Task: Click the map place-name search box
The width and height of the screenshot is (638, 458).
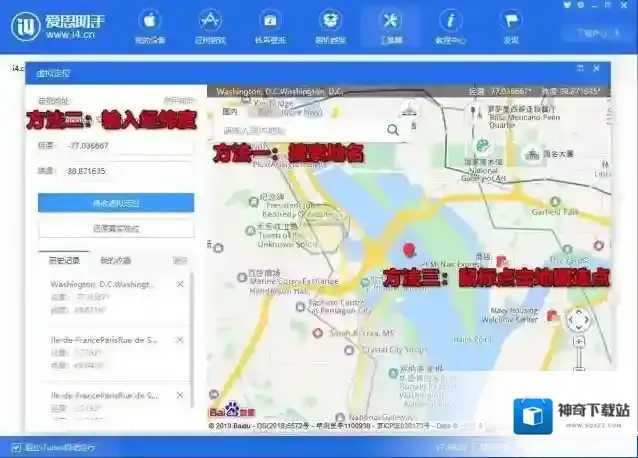Action: click(300, 130)
